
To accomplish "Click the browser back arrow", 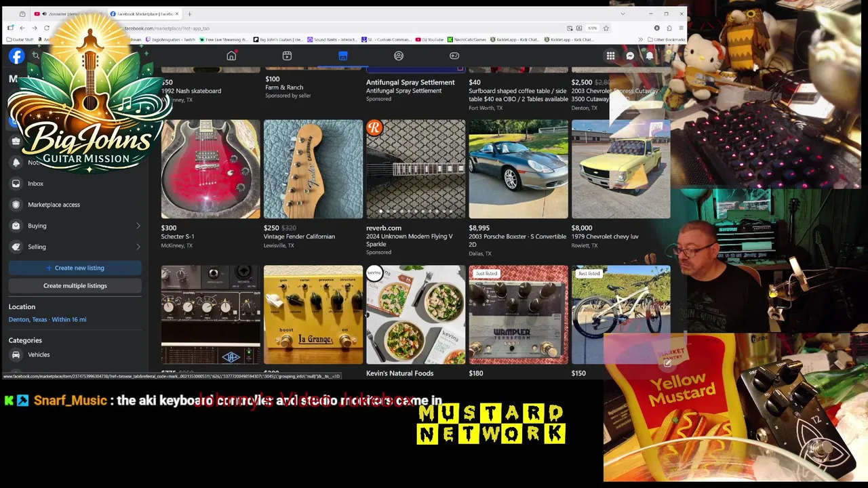I will [x=22, y=28].
